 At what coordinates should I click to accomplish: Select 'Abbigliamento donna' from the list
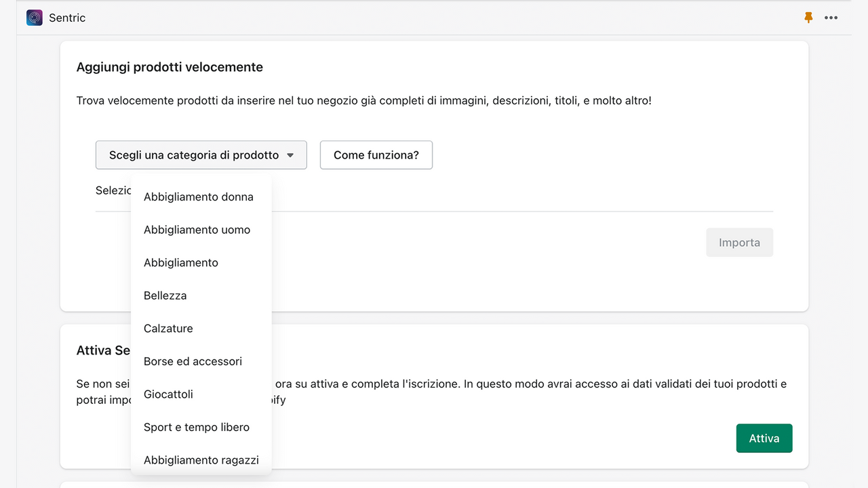point(201,197)
